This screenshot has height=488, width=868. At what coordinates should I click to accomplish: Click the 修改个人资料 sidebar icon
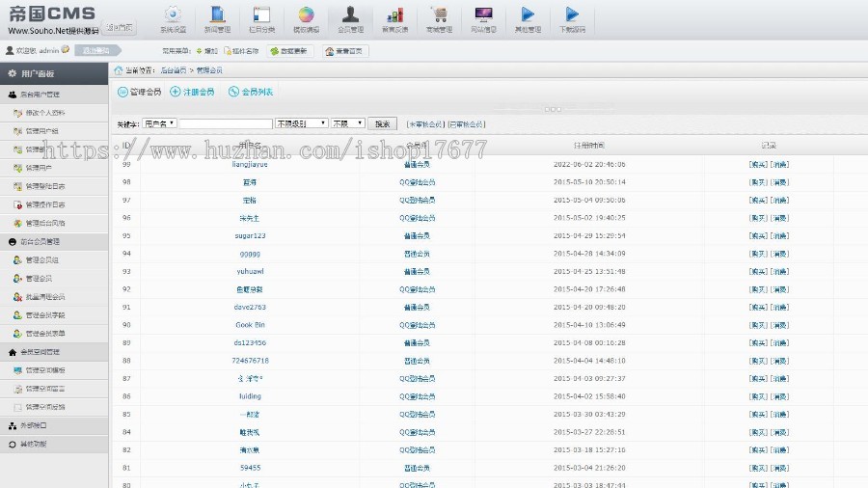(x=17, y=113)
